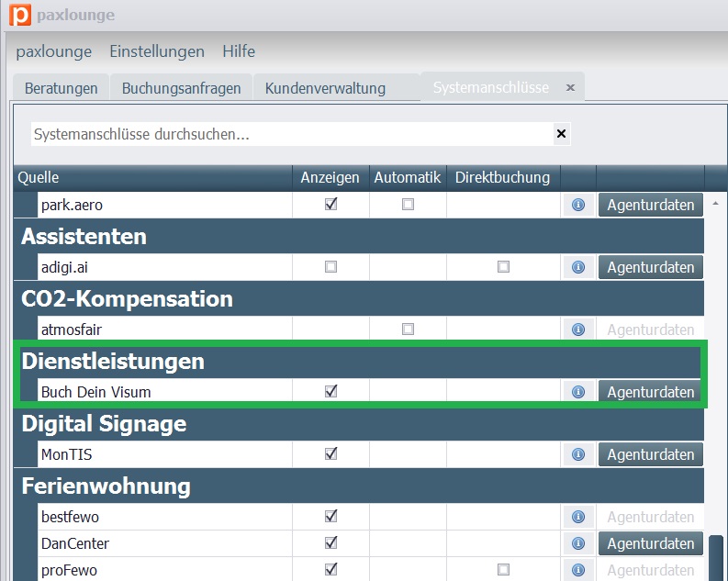Open info for adigi.ai
Viewport: 728px width, 581px height.
[578, 267]
